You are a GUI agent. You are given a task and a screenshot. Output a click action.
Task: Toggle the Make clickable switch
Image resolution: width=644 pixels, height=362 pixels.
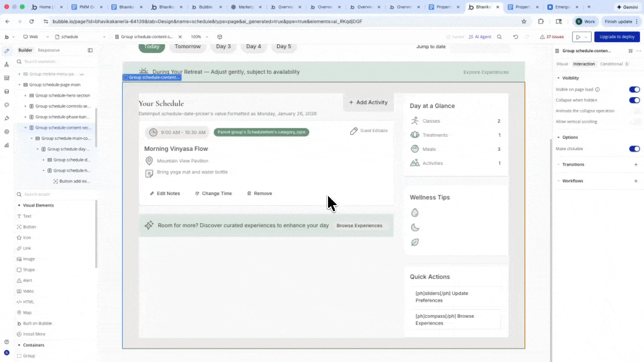click(x=634, y=149)
